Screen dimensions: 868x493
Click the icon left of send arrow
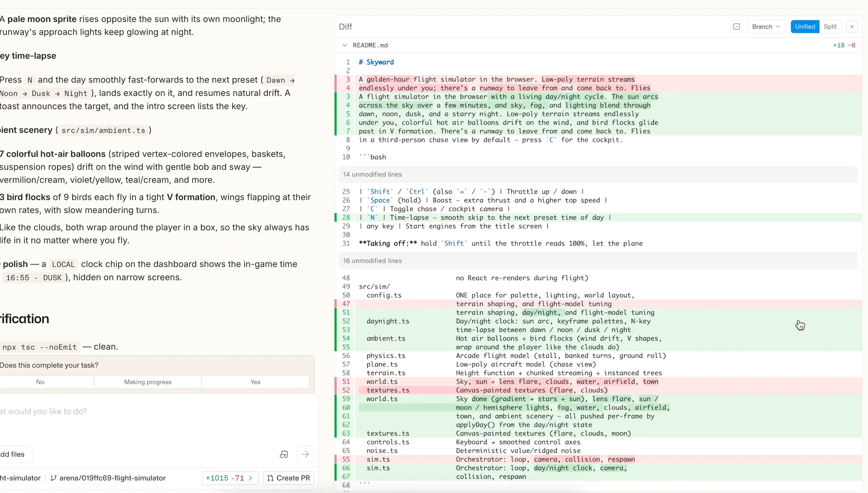pyautogui.click(x=284, y=454)
